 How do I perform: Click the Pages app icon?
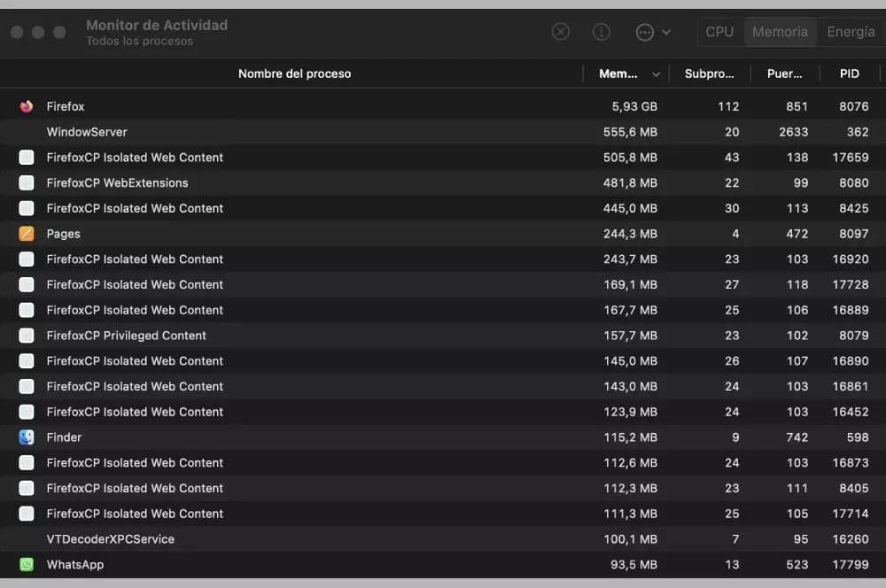[x=27, y=233]
